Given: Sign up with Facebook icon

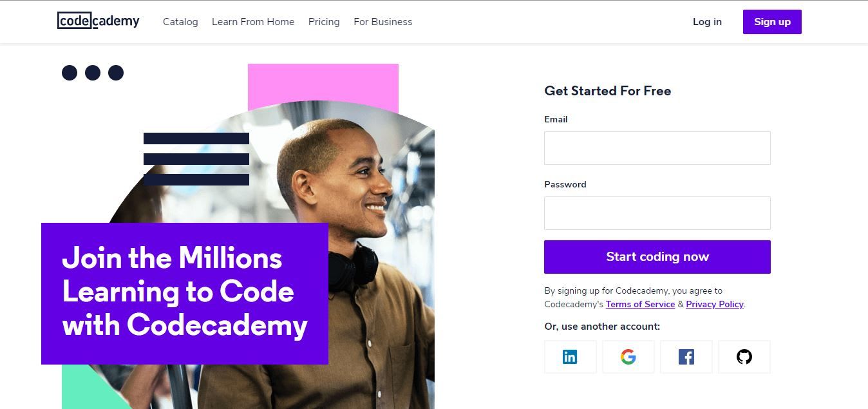Looking at the screenshot, I should (x=686, y=357).
